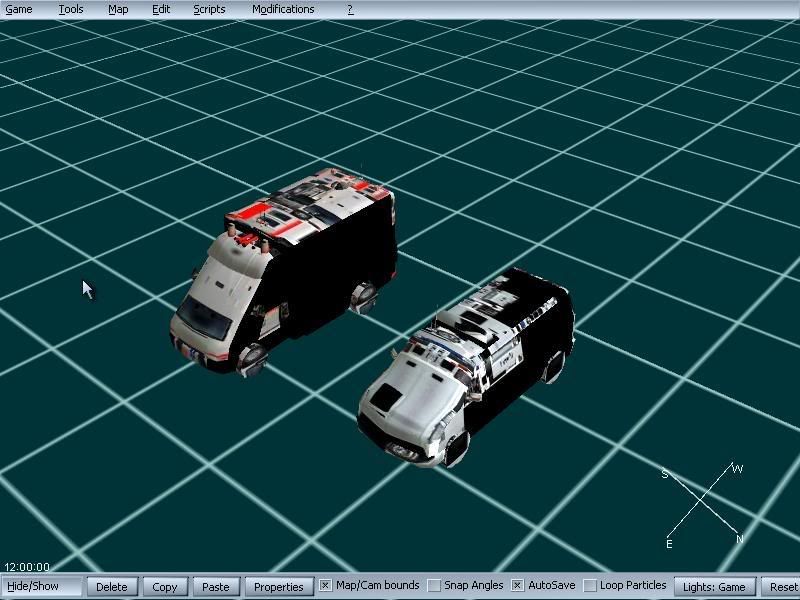
Task: Select the red-striped ambulance van
Action: [x=290, y=270]
